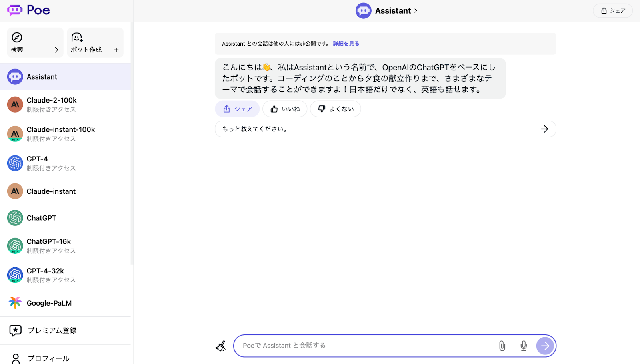Expand the 検索 chevron arrow
This screenshot has width=640, height=364.
(56, 50)
